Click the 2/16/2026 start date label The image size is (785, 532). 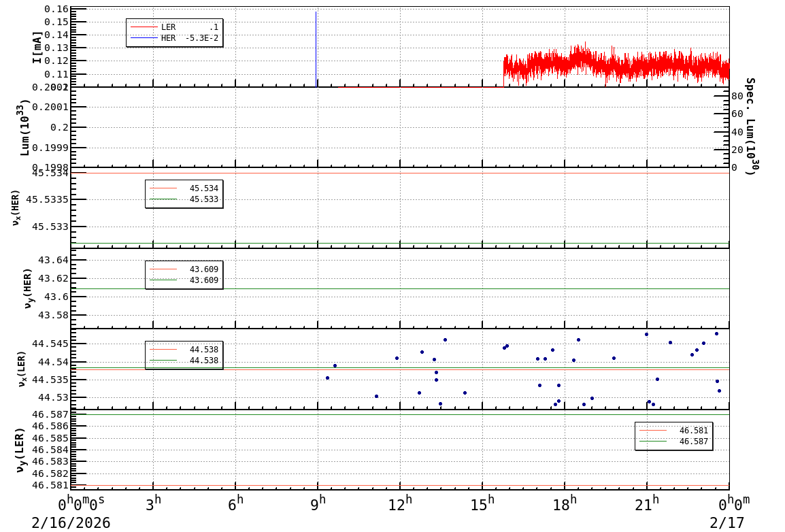tap(71, 522)
